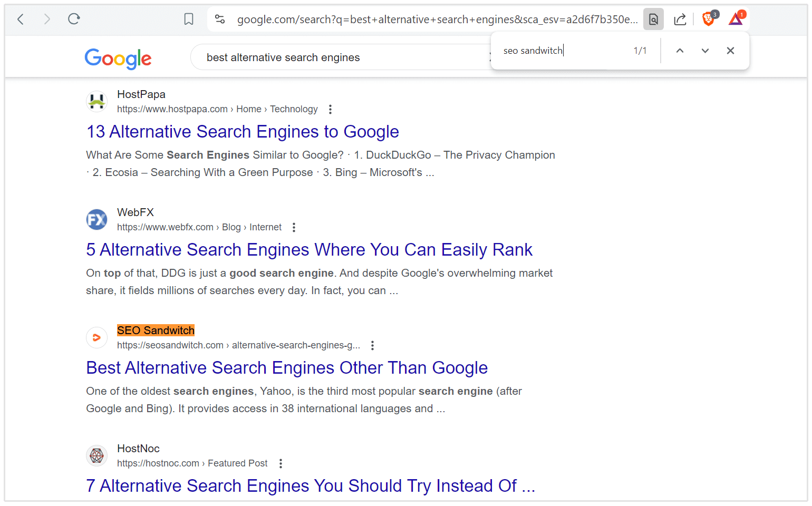Screen dimensions: 812x506
Task: Open the HostNoc result options menu
Action: click(x=281, y=463)
